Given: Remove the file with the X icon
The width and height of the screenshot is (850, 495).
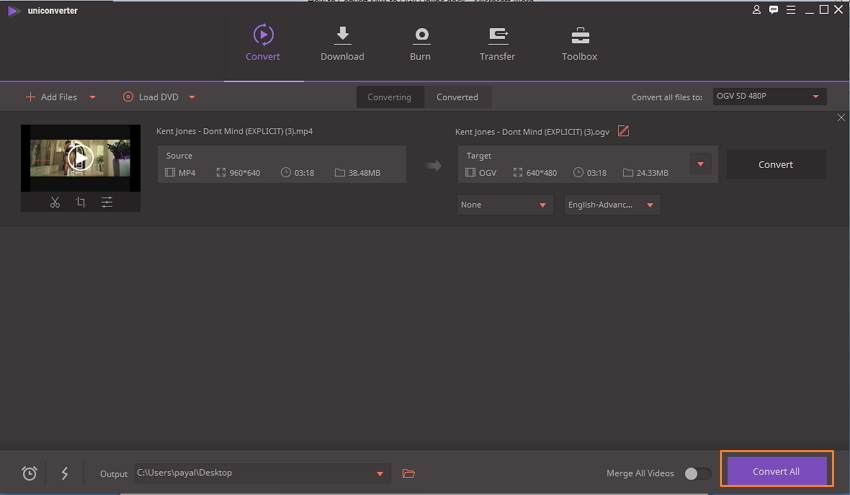Looking at the screenshot, I should coord(841,118).
